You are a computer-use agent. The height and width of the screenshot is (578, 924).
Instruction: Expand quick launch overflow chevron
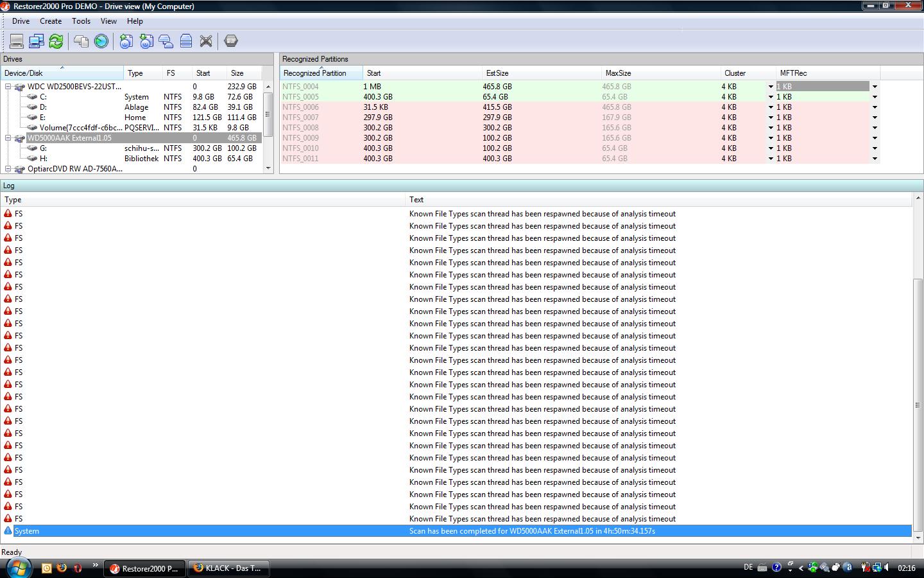tap(96, 565)
